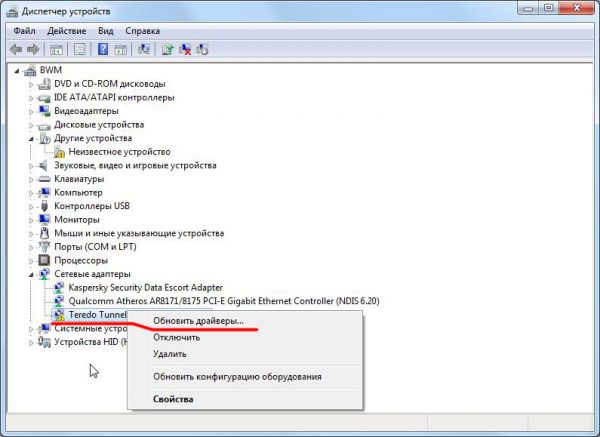Select the Контроллеры USB row text
Viewport: 600px width, 437px height.
[x=91, y=206]
